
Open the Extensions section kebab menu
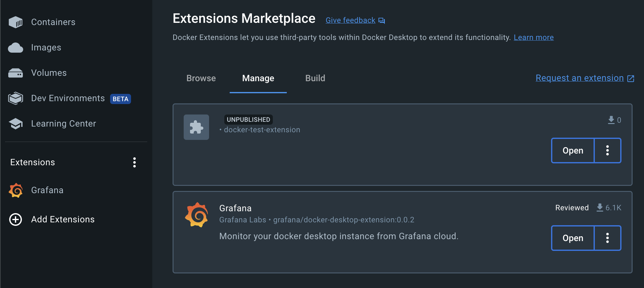(x=135, y=162)
